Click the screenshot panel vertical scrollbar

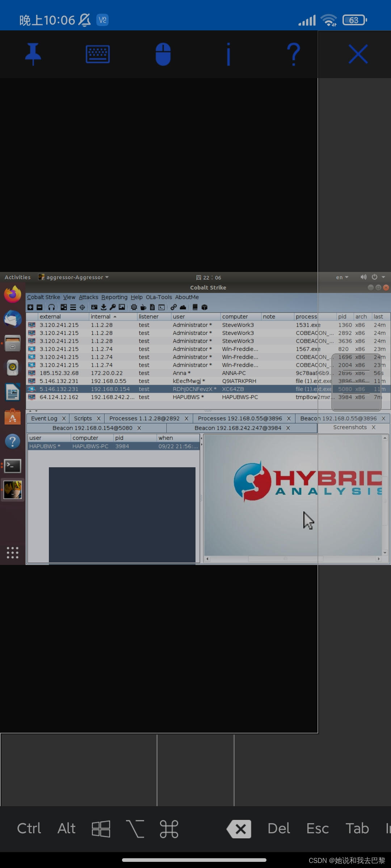coord(385,495)
